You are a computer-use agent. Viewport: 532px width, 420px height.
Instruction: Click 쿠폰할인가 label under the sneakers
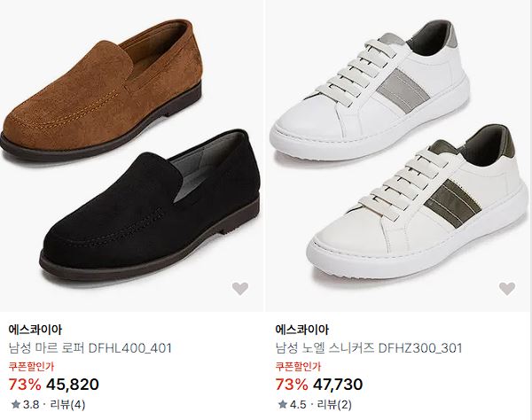[298, 367]
